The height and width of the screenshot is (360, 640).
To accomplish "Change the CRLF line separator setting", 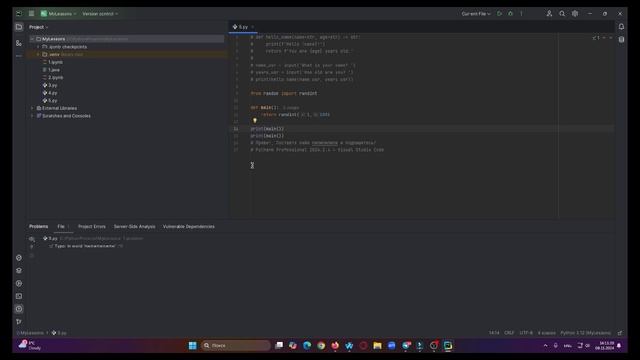I will tap(509, 333).
